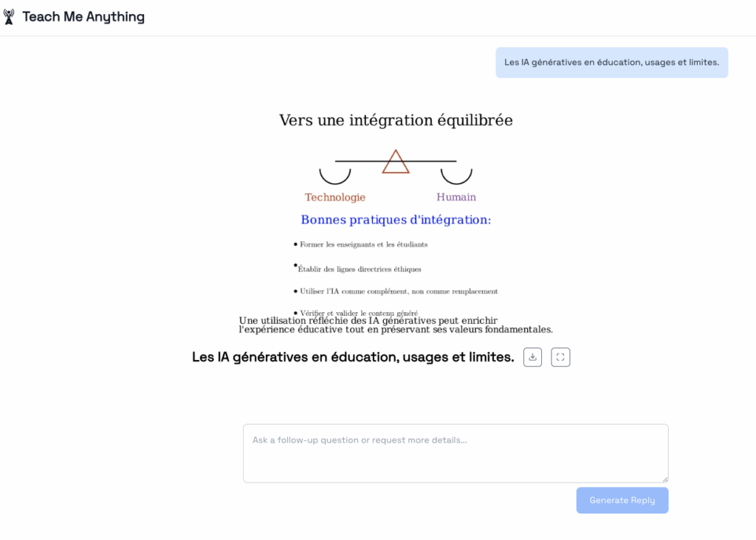This screenshot has height=540, width=756.
Task: Open the Teach Me Anything home title
Action: click(x=83, y=17)
